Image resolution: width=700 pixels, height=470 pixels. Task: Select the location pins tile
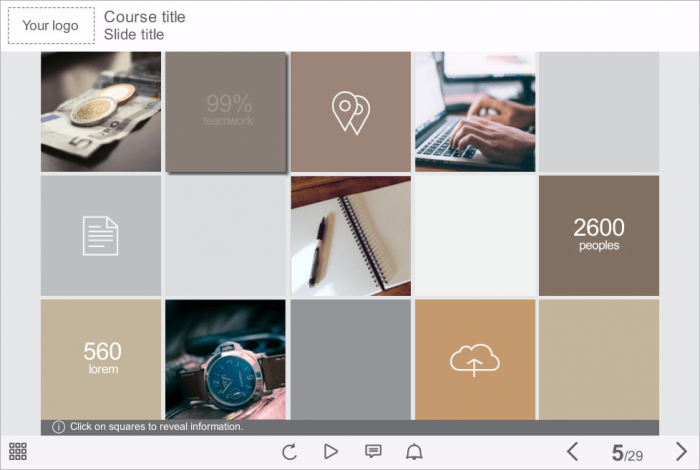pyautogui.click(x=351, y=112)
